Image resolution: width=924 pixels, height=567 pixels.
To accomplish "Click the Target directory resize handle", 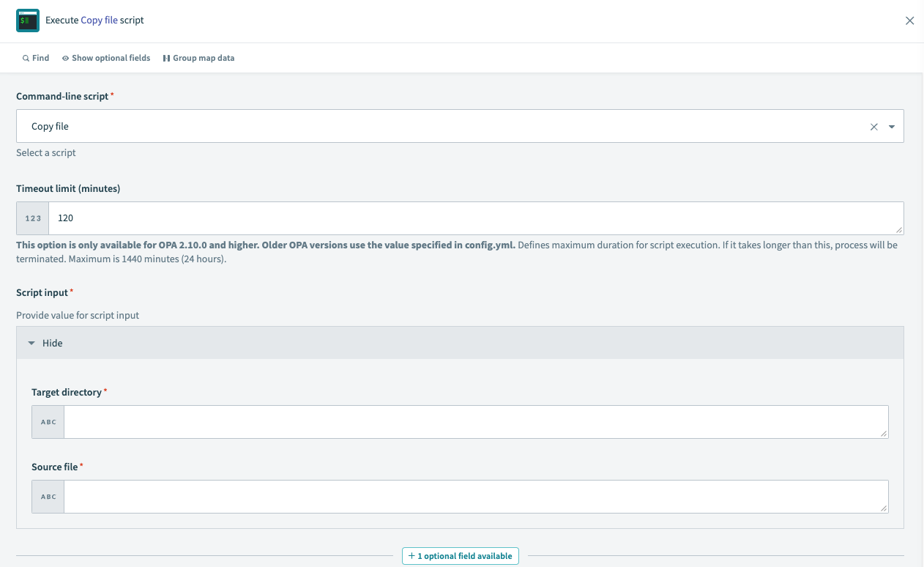I will (884, 434).
